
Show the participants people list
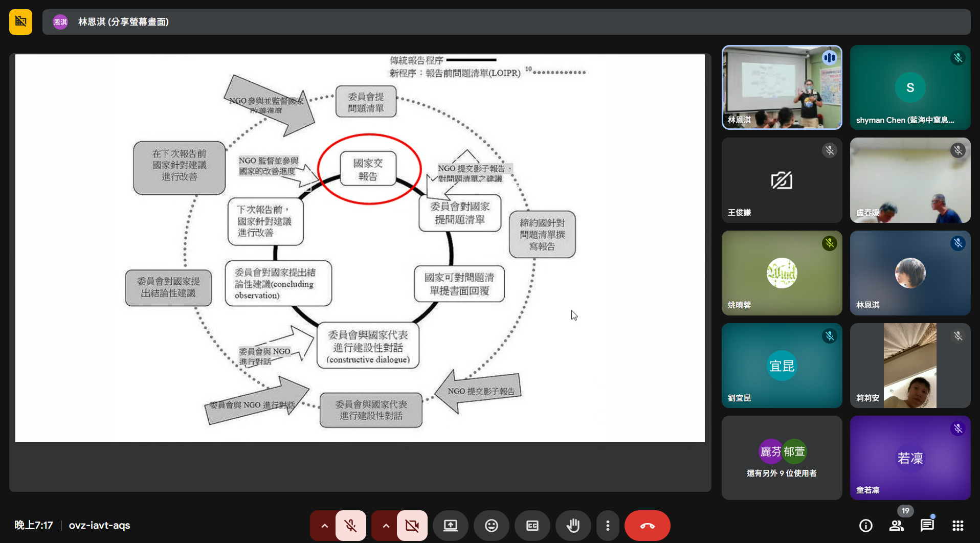click(x=896, y=526)
